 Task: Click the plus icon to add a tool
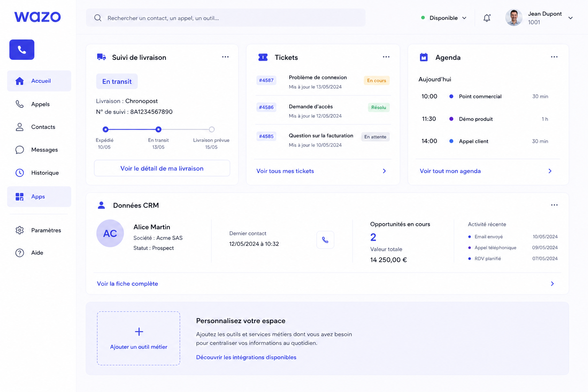coord(139,332)
